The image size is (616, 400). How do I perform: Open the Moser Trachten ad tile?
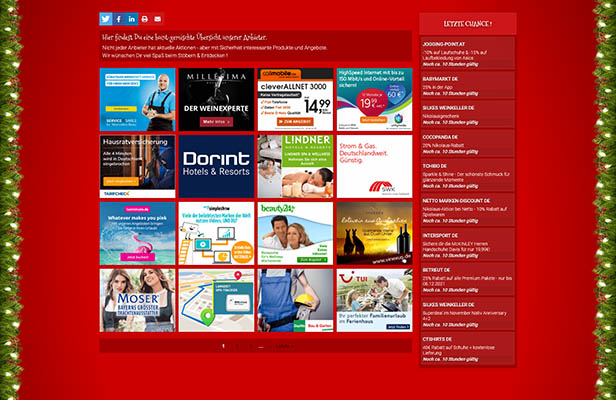click(137, 300)
